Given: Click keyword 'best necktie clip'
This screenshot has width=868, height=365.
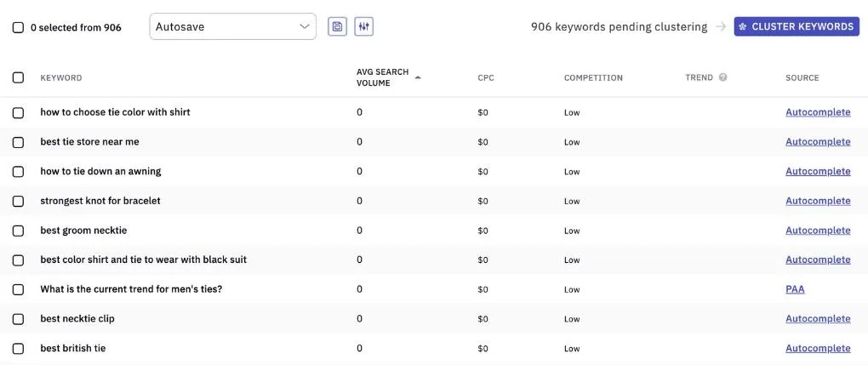Looking at the screenshot, I should tap(77, 319).
